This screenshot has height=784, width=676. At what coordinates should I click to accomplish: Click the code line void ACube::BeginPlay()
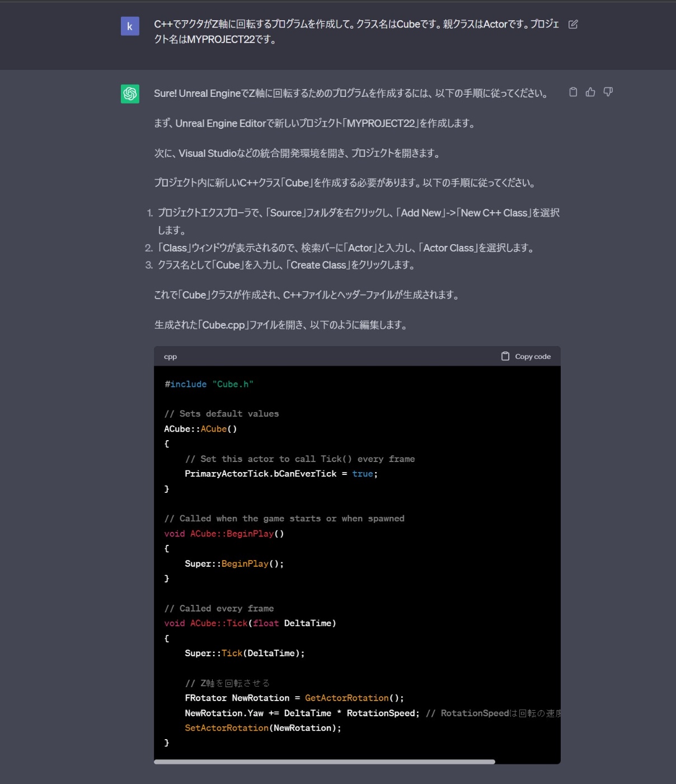pyautogui.click(x=224, y=534)
